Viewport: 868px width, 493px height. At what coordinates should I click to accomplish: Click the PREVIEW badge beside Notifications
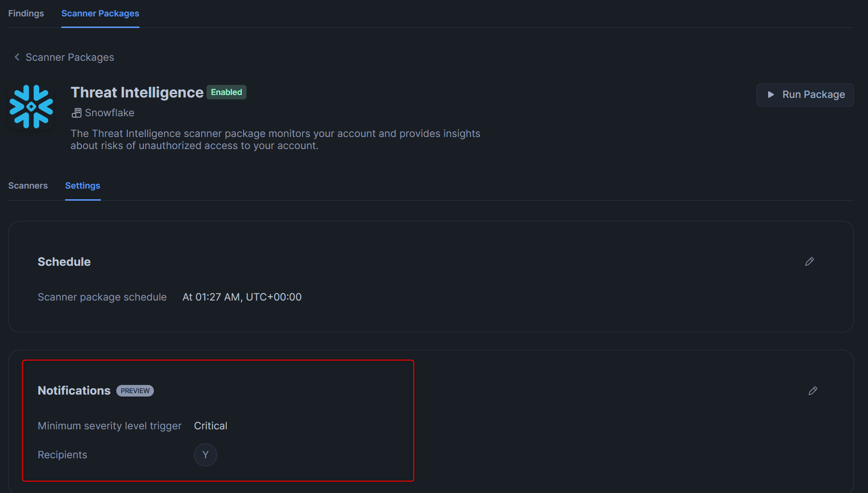click(x=135, y=391)
